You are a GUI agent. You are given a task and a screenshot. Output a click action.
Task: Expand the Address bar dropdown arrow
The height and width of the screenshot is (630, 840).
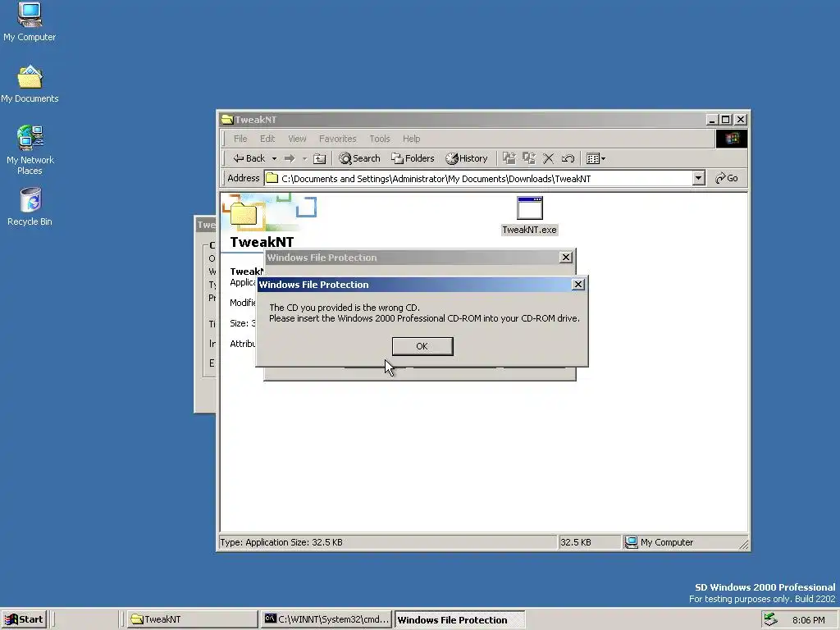coord(698,178)
